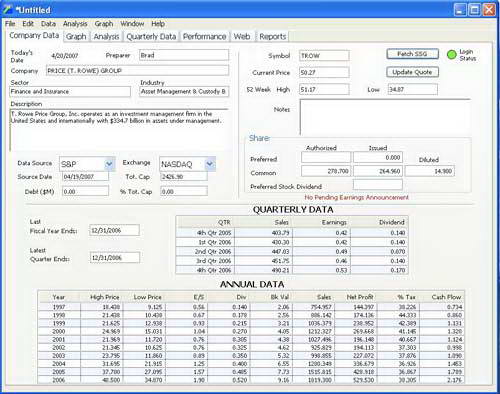Click the Company name field
Image resolution: width=500 pixels, height=394 pixels.
point(137,71)
